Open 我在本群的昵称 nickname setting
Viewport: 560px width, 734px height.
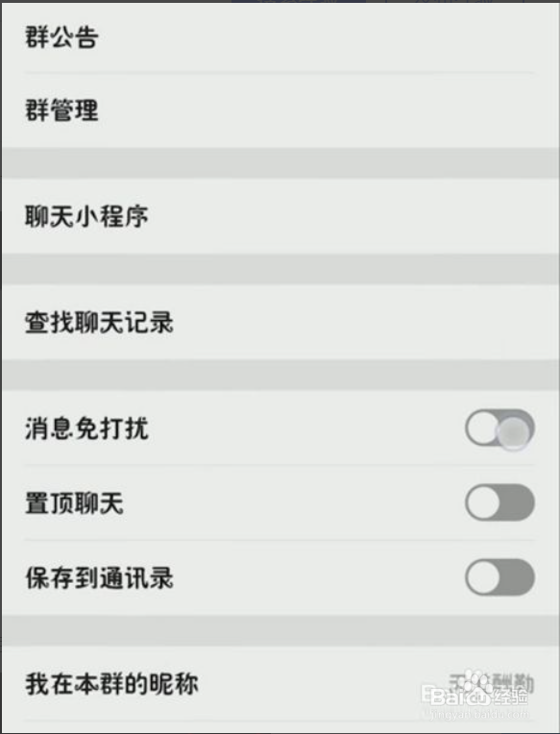coord(280,684)
